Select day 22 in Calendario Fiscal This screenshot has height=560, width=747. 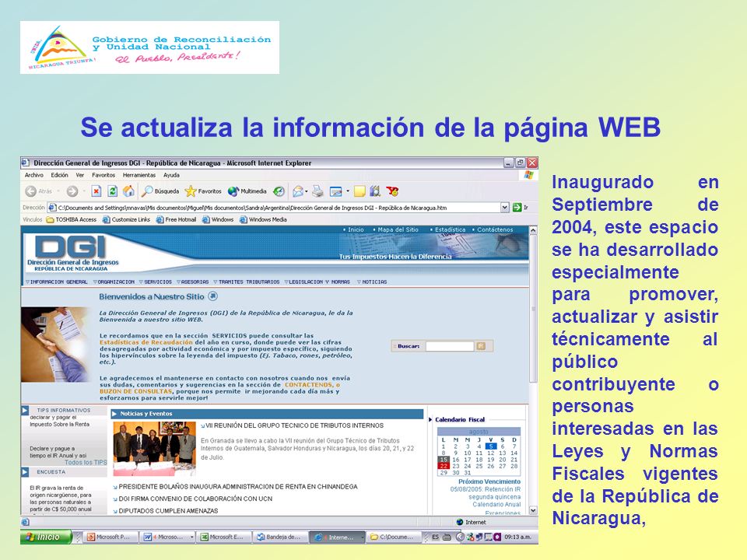tap(444, 466)
